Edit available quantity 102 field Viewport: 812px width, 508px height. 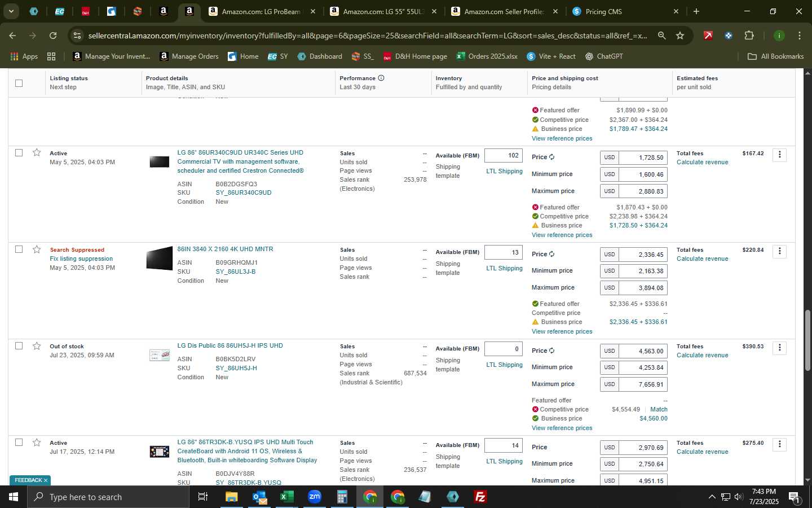[x=504, y=155]
